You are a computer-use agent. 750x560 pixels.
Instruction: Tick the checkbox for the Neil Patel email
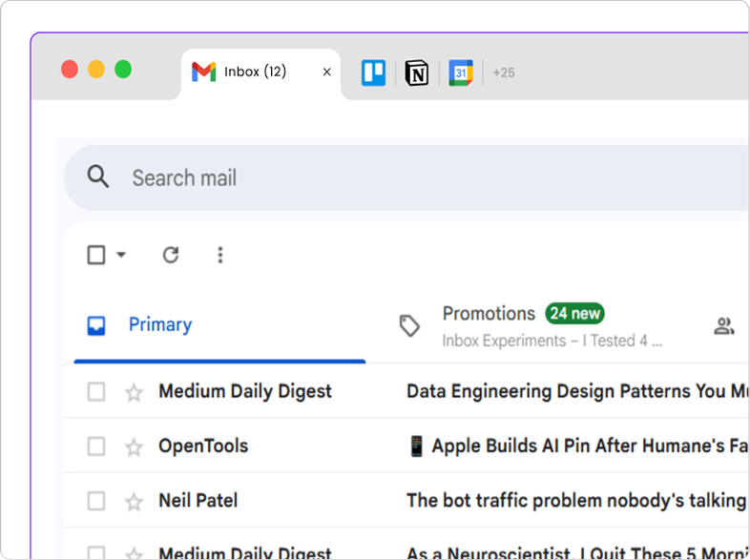click(x=96, y=501)
